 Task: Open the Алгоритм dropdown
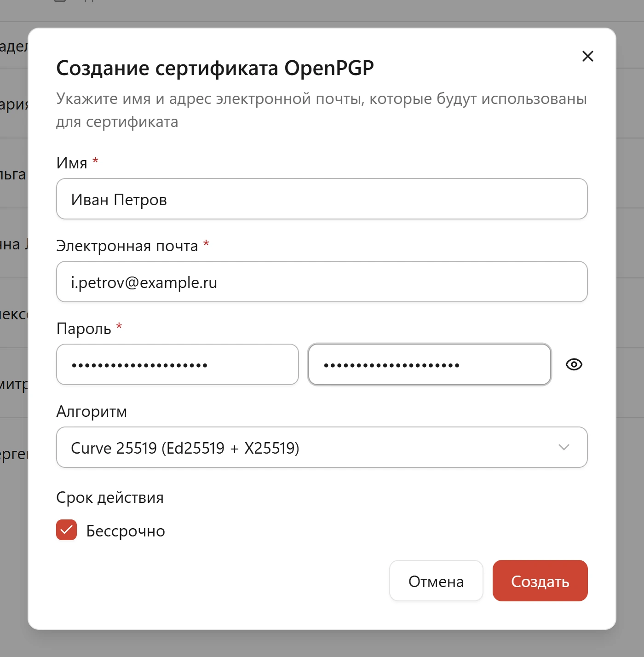tap(322, 447)
